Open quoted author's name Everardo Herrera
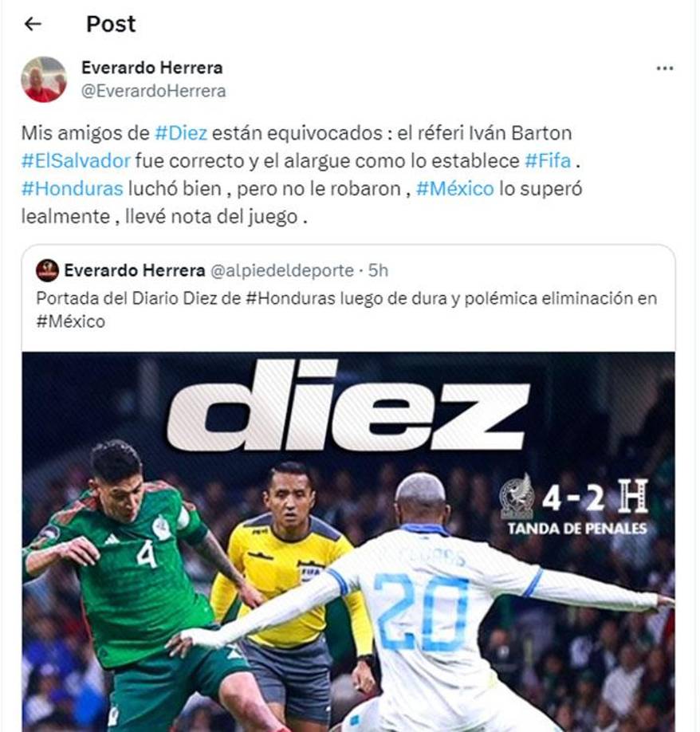 point(135,270)
